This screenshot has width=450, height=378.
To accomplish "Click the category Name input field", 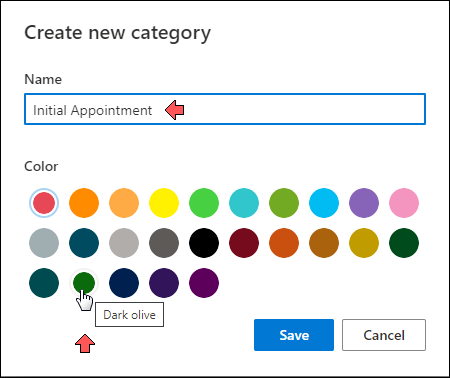I will tap(225, 109).
